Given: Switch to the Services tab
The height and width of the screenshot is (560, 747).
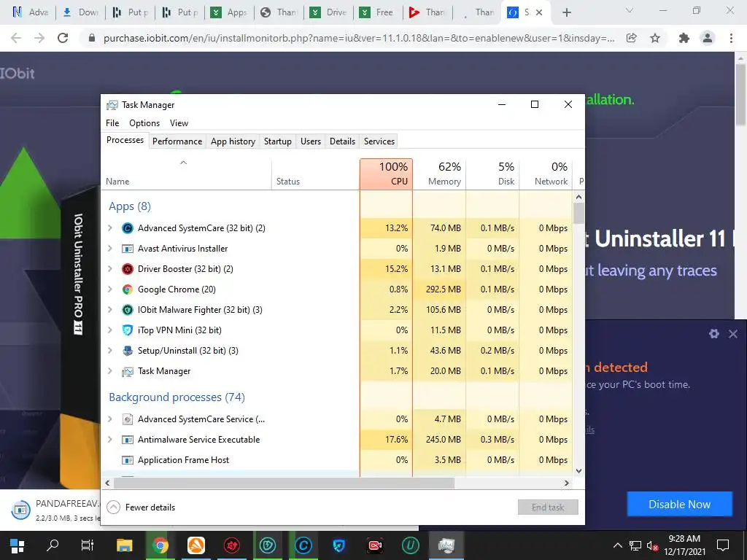Looking at the screenshot, I should point(379,141).
